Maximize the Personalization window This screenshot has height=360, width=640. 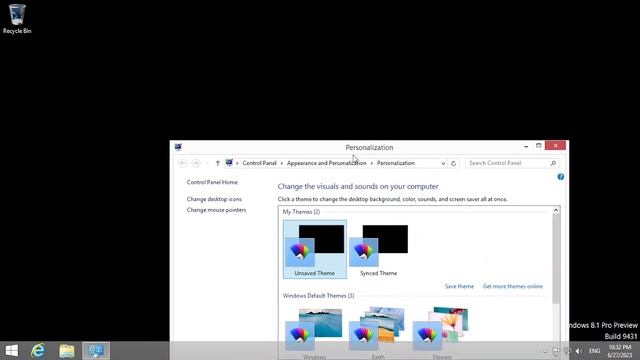(539, 146)
